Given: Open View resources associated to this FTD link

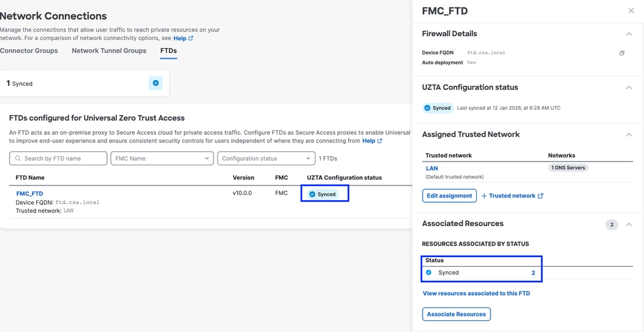Looking at the screenshot, I should point(476,293).
